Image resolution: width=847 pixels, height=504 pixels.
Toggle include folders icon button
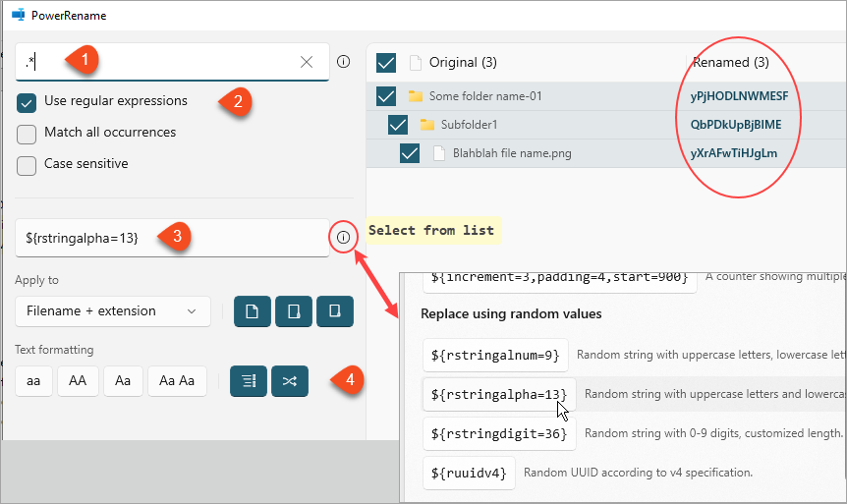(x=294, y=311)
